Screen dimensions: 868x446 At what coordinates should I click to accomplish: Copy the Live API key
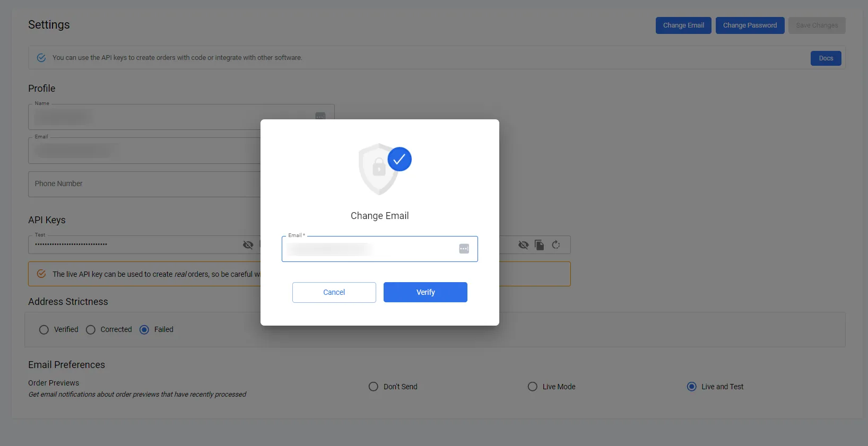pos(539,245)
